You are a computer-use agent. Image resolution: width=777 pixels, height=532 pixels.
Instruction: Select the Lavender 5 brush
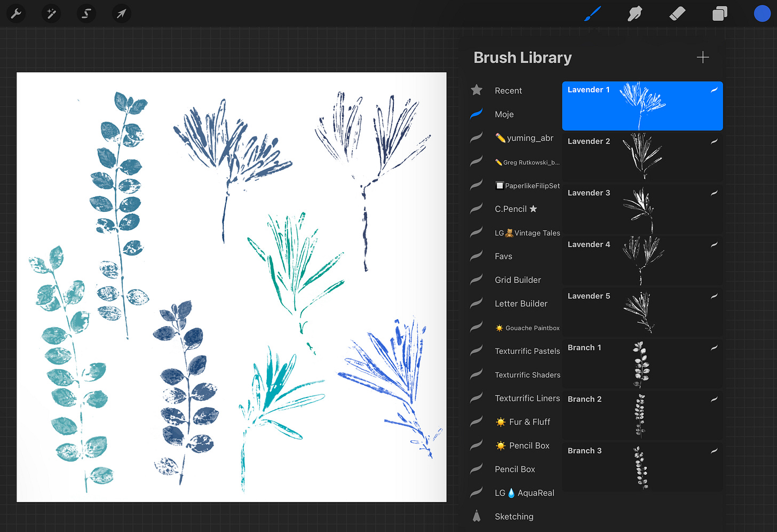click(x=643, y=312)
